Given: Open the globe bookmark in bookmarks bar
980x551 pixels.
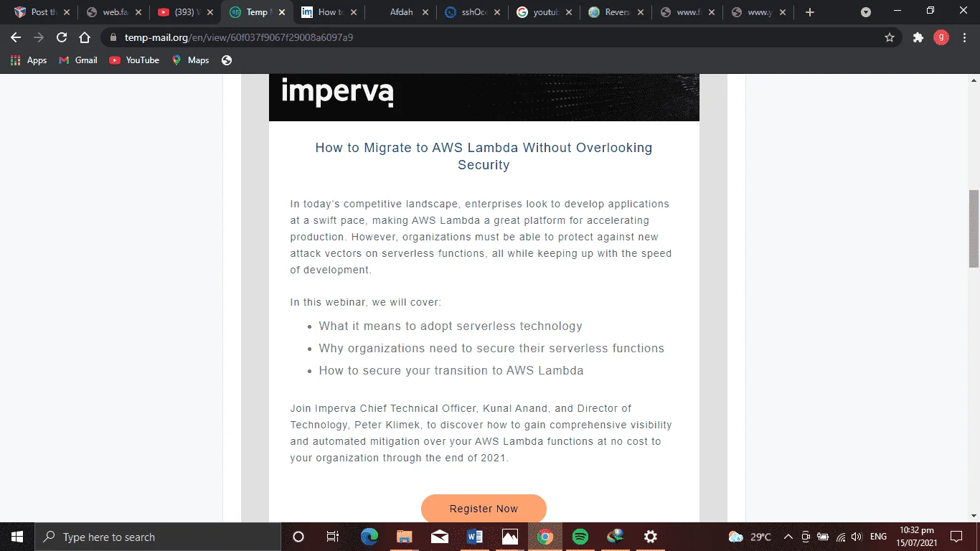Looking at the screenshot, I should tap(227, 60).
